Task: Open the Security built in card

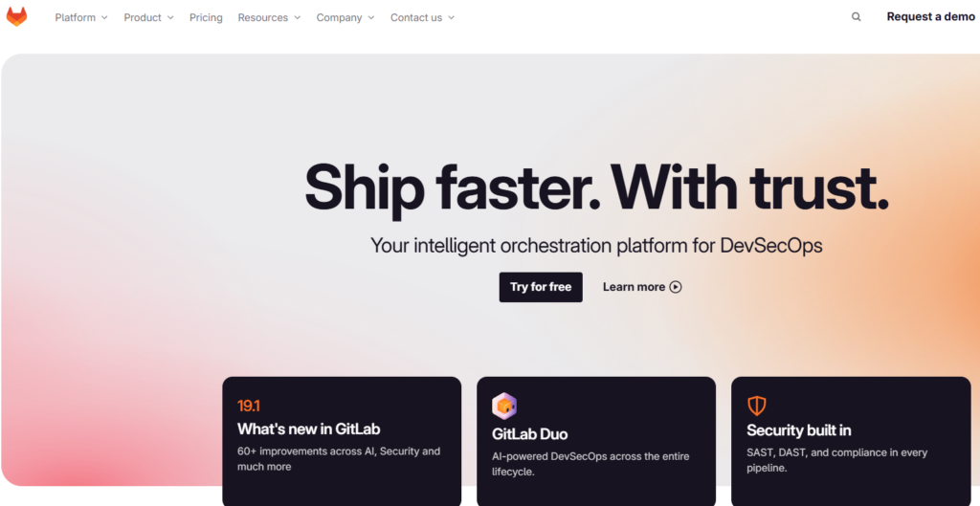Action: point(851,441)
